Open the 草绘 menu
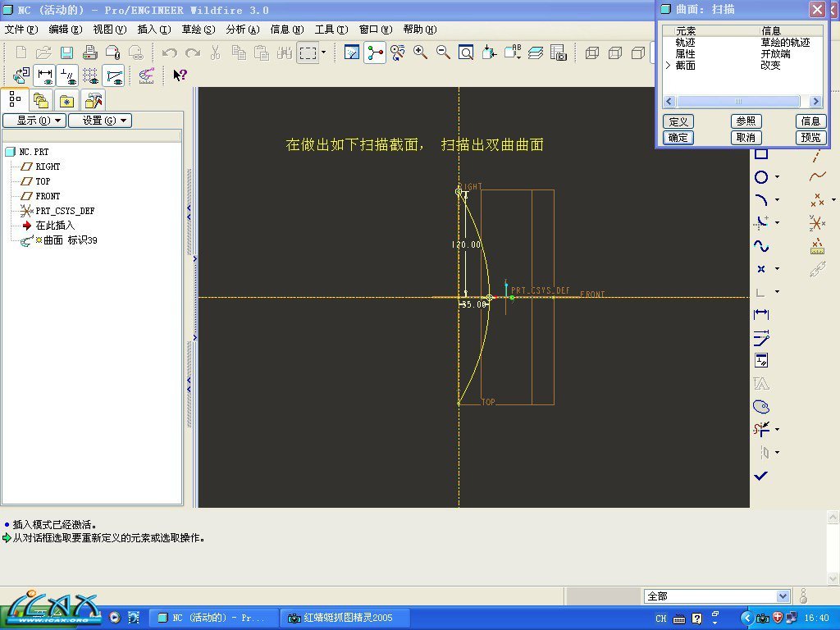The width and height of the screenshot is (840, 630). [x=198, y=30]
